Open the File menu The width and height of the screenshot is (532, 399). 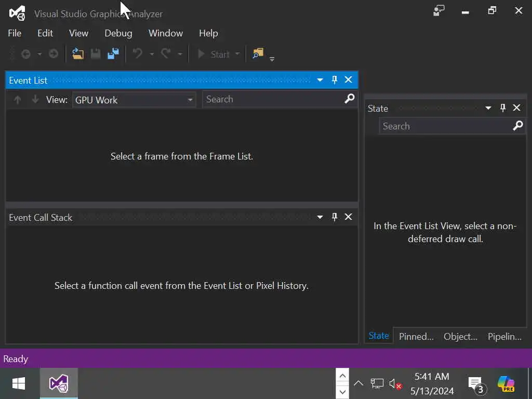[x=15, y=33]
